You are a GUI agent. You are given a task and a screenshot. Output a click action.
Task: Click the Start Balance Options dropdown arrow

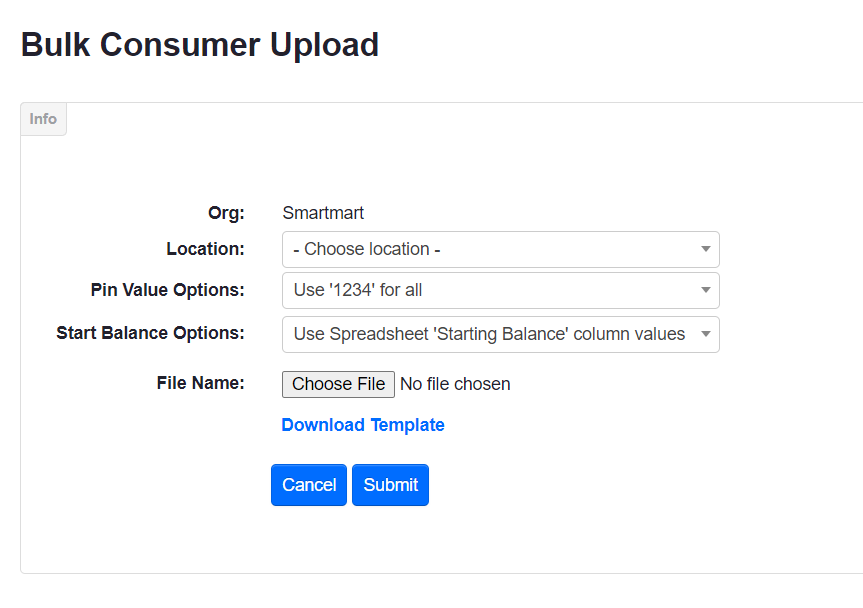tap(707, 334)
